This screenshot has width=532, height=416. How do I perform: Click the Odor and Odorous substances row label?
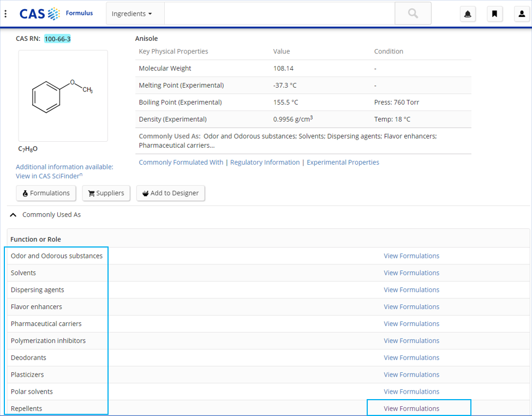(57, 256)
